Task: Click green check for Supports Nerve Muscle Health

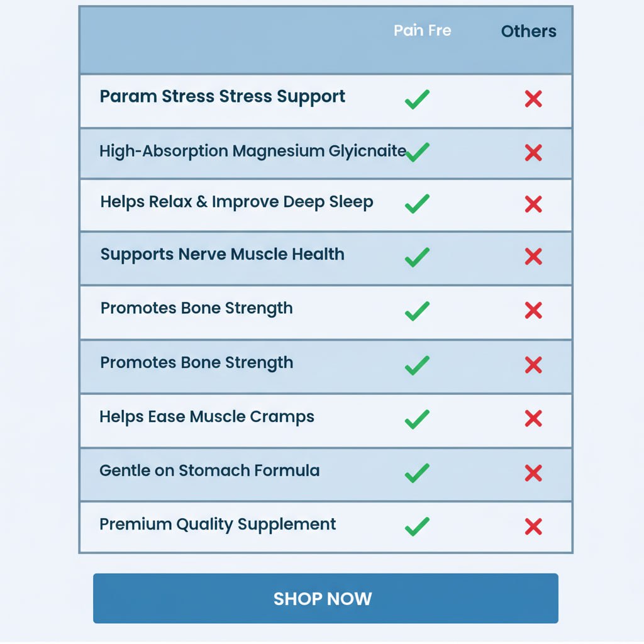Action: click(417, 257)
